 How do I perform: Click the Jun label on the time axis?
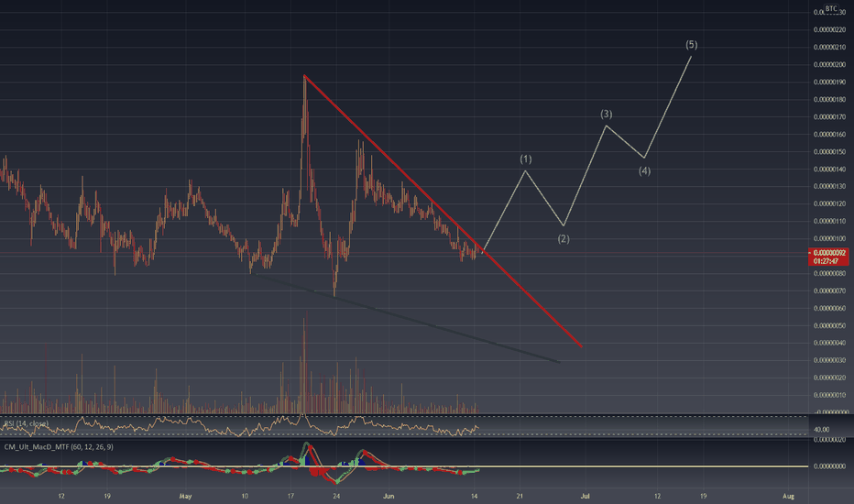coord(389,497)
